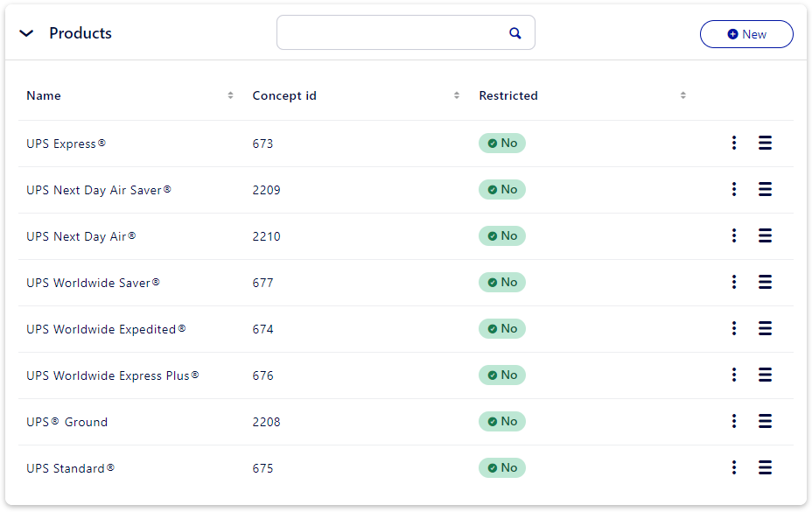Viewport: 812px width, 512px height.
Task: Create a New product
Action: coord(746,34)
